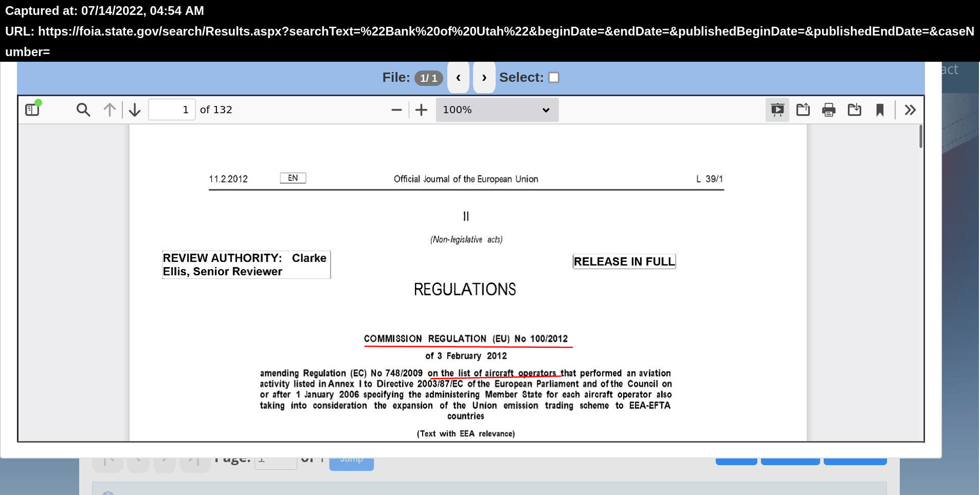980x495 pixels.
Task: Click the (Text with EEA relevance) line
Action: tap(466, 434)
